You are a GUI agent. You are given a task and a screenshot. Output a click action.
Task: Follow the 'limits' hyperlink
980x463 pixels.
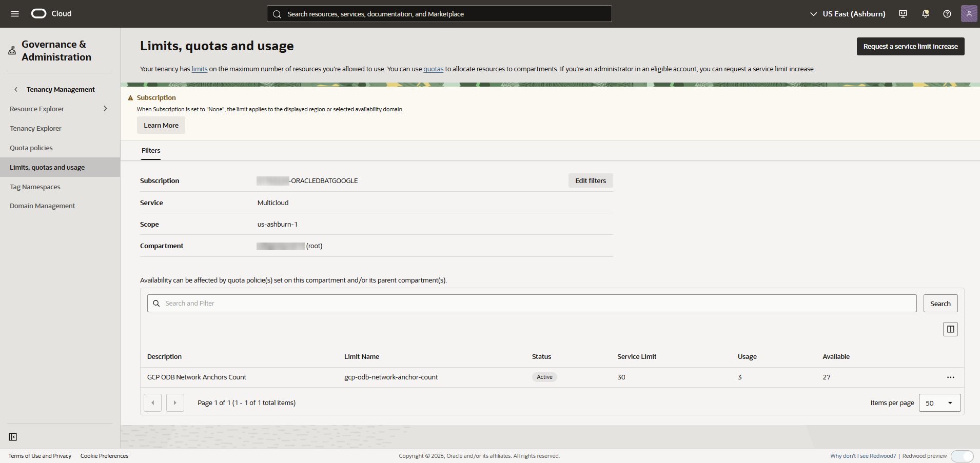click(x=200, y=69)
